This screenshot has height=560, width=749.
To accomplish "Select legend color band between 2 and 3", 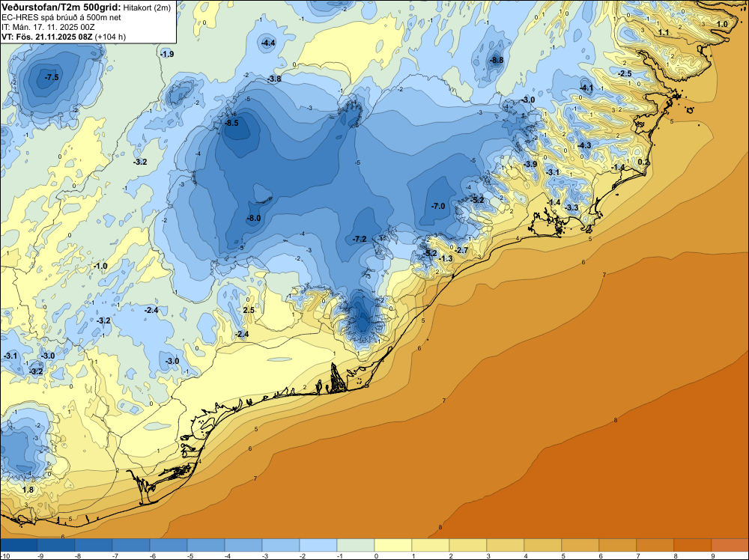I will point(468,545).
